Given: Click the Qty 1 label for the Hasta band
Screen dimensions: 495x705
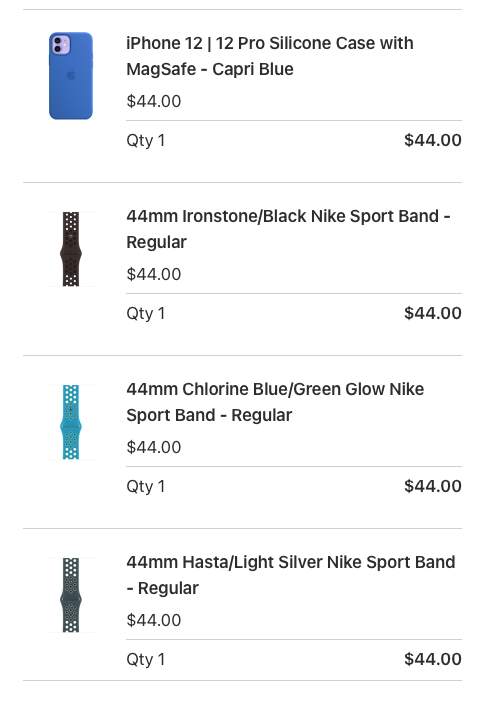Looking at the screenshot, I should 146,660.
